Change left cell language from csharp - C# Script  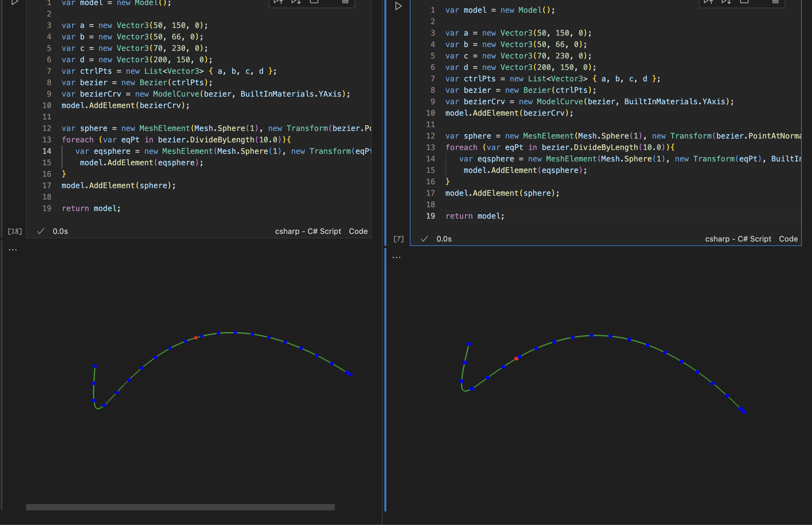(x=308, y=231)
